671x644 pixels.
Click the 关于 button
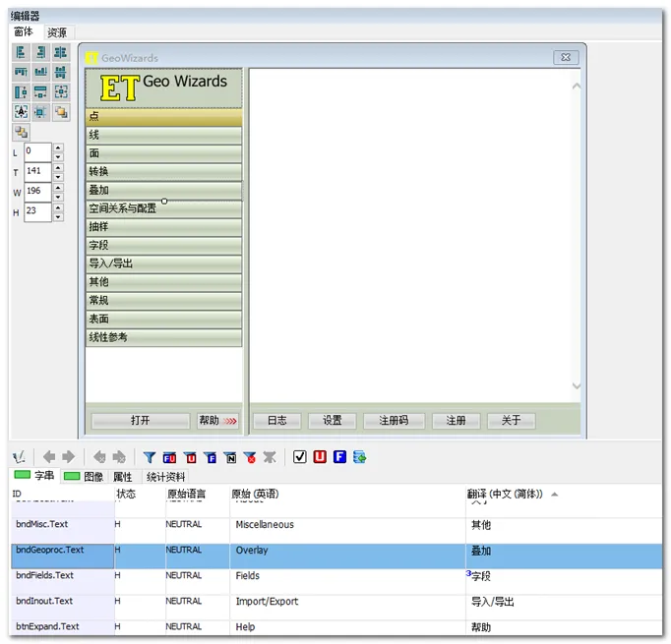point(511,421)
